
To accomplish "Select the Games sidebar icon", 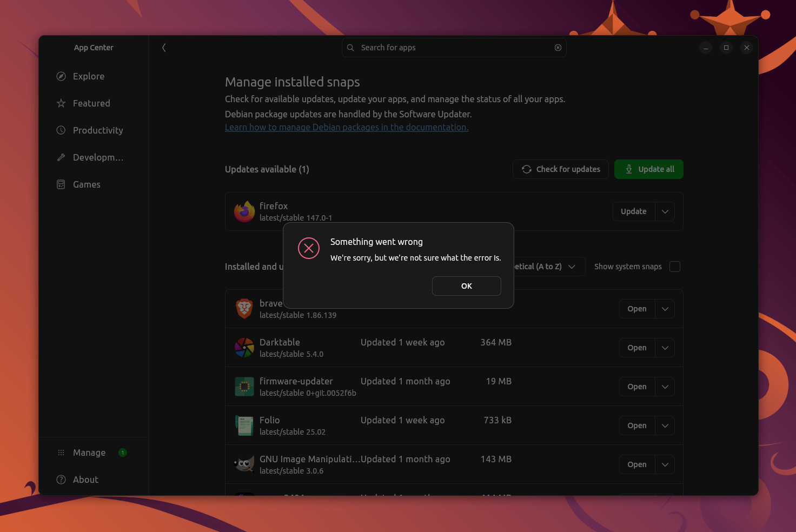I will pyautogui.click(x=61, y=184).
